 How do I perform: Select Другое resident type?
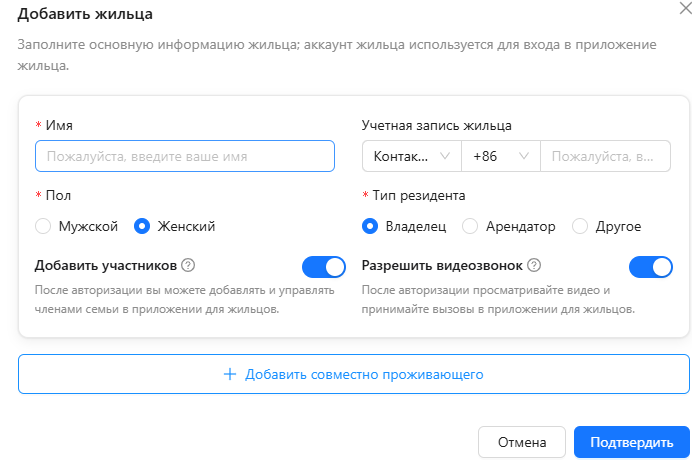pos(580,226)
